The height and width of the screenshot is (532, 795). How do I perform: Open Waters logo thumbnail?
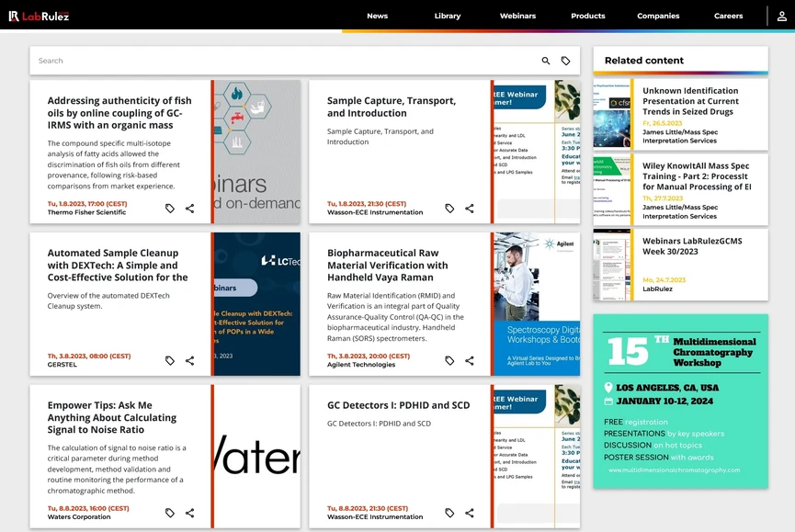(257, 456)
